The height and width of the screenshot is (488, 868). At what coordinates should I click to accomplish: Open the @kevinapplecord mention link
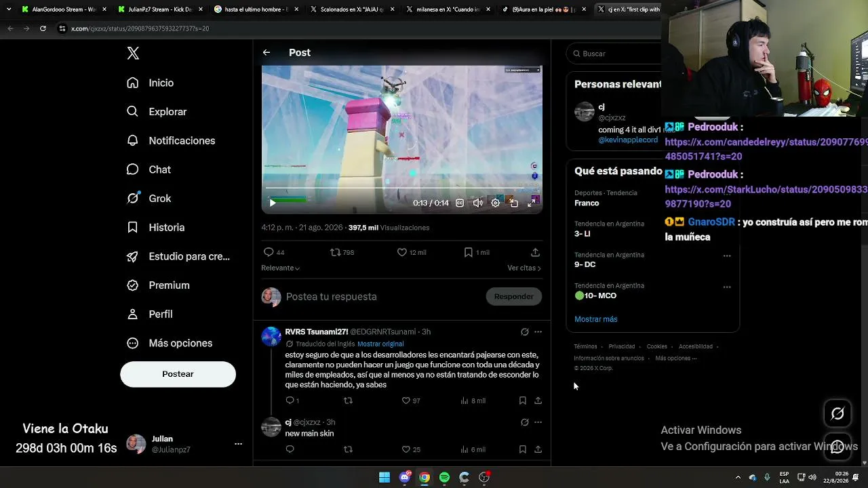[628, 140]
